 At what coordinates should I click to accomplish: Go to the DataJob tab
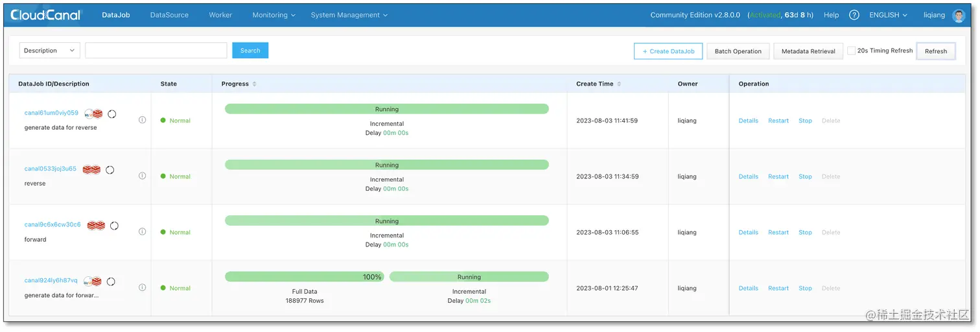116,15
